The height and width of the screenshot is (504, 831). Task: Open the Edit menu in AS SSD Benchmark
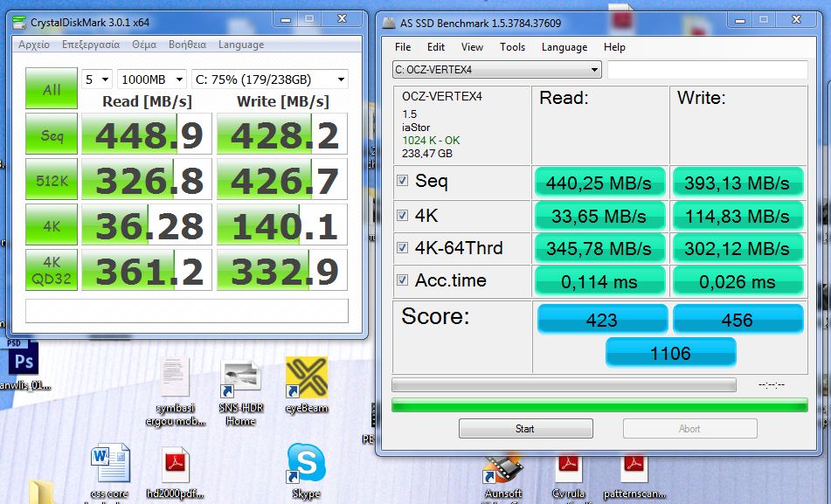pyautogui.click(x=436, y=47)
